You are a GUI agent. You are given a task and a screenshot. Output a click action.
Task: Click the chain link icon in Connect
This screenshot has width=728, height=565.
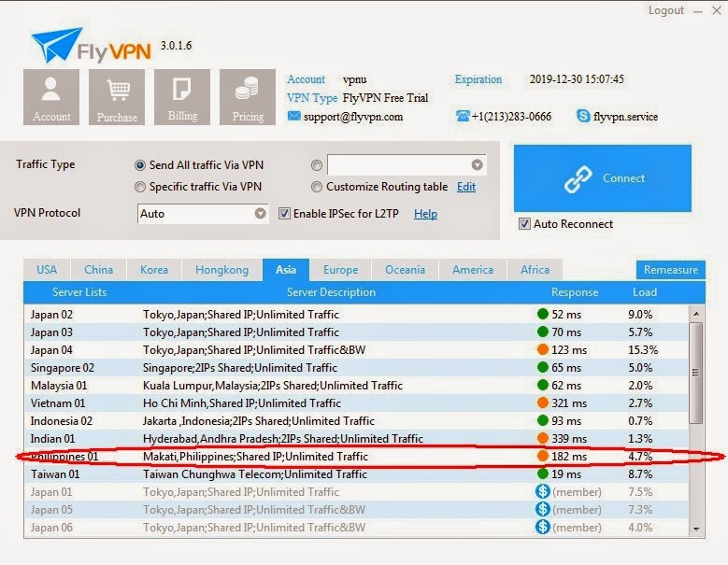(578, 178)
